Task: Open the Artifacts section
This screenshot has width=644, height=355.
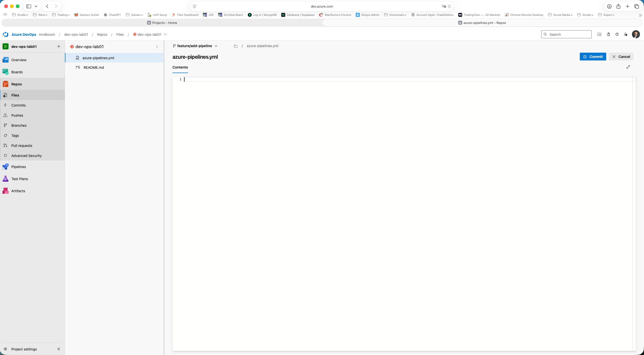Action: point(18,191)
